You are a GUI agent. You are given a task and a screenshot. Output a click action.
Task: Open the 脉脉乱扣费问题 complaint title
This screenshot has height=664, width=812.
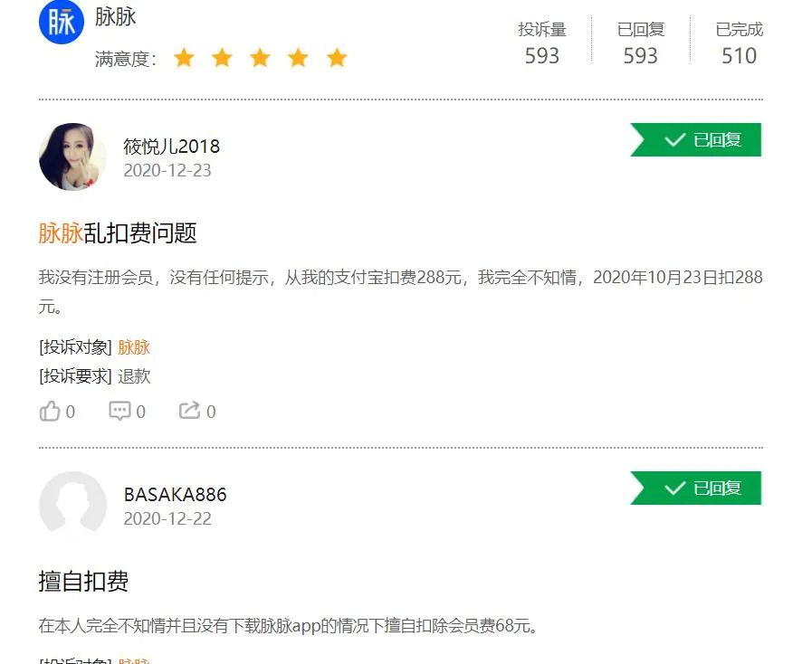point(118,232)
